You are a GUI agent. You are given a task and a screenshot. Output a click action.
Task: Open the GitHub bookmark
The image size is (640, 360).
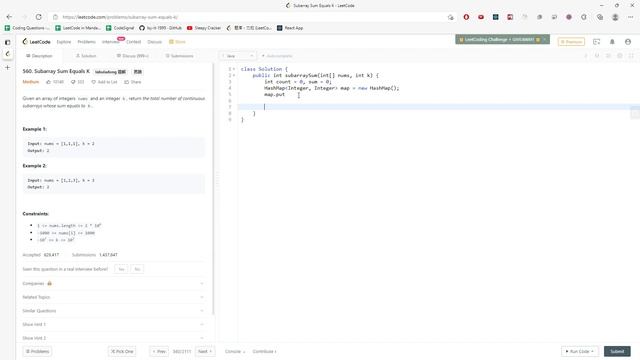click(160, 28)
